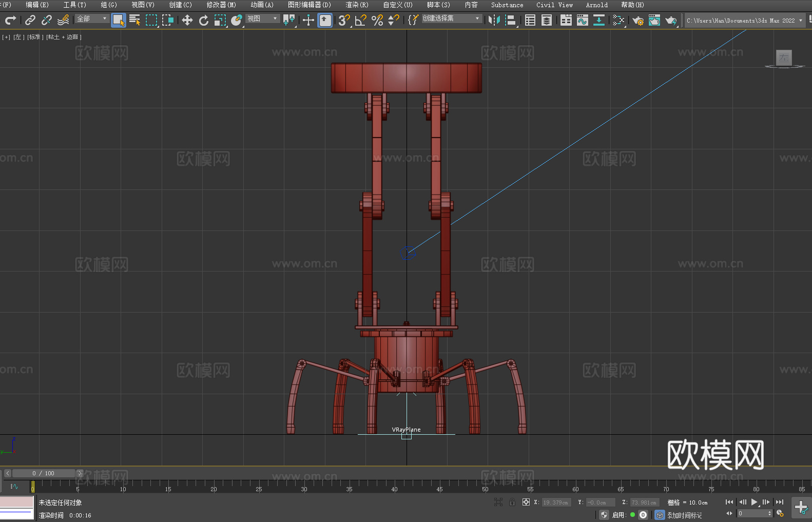Open the 工具(T) menu
This screenshot has height=522, width=812.
pos(74,5)
